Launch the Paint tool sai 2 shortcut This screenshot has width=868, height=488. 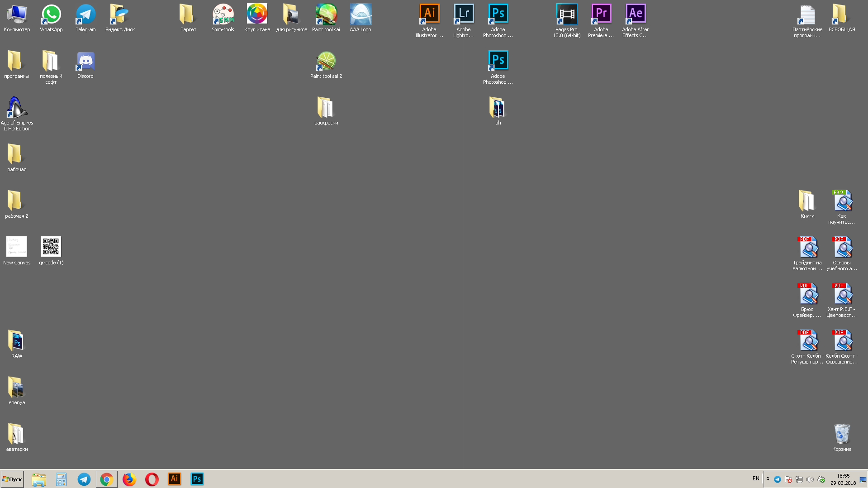326,65
